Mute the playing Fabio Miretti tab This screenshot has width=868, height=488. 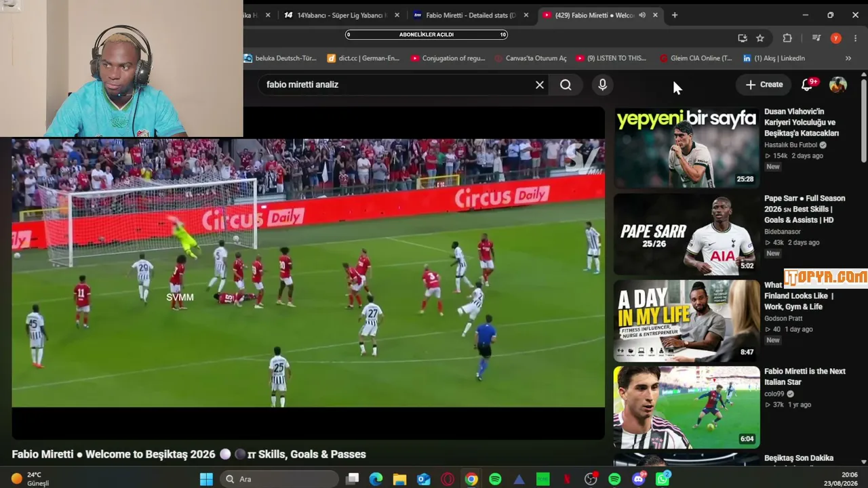point(642,15)
